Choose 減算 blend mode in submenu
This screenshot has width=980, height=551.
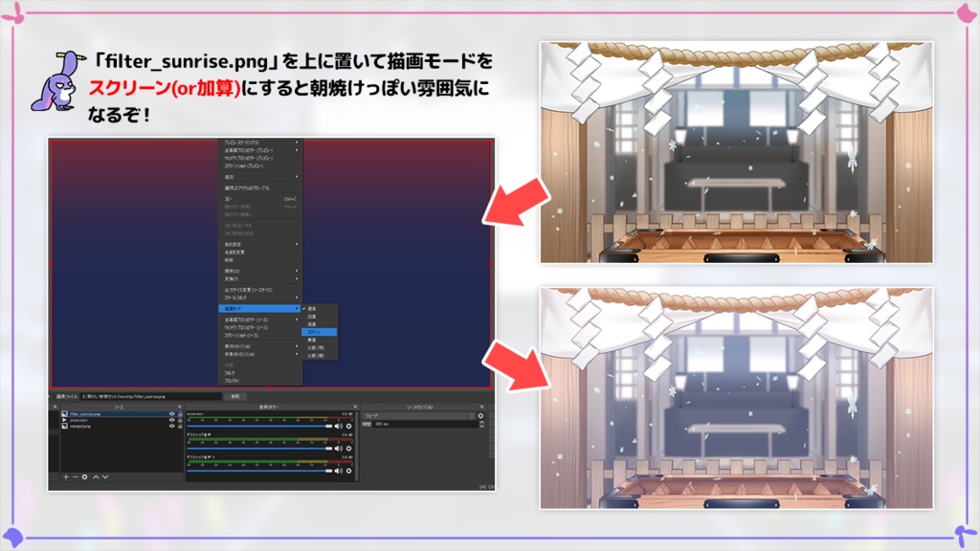(x=320, y=323)
